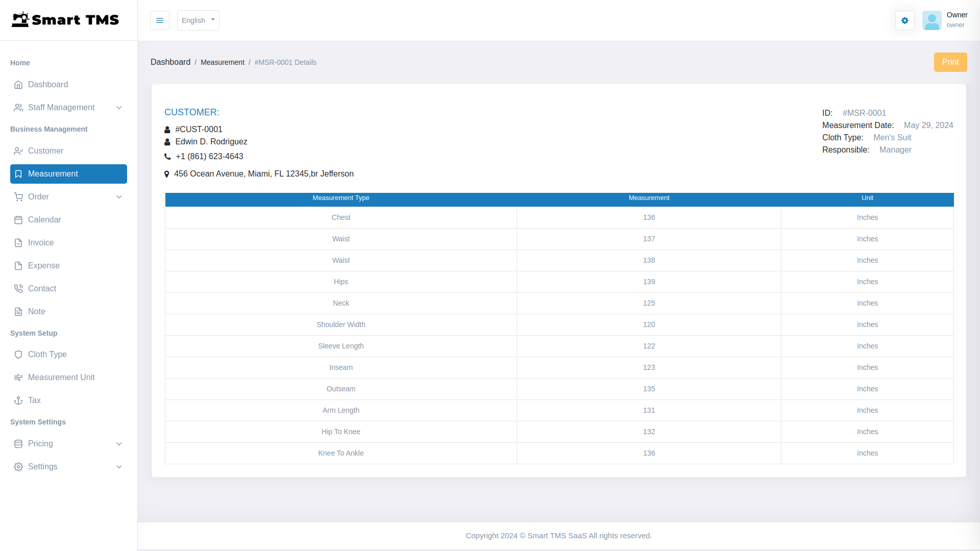This screenshot has width=980, height=551.
Task: Open Cloth Type via its shield icon
Action: click(x=18, y=355)
